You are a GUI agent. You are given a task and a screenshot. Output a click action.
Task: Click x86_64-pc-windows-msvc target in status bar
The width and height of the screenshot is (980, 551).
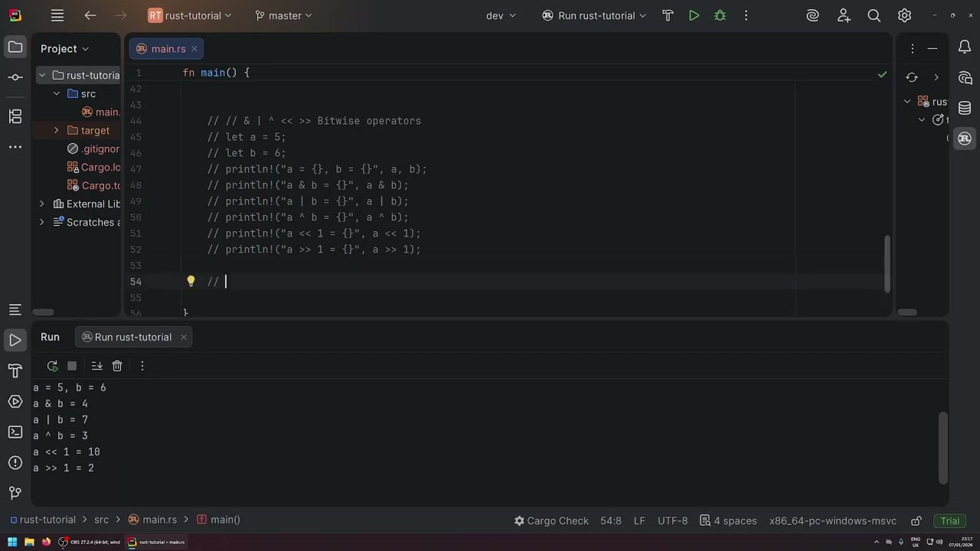(833, 520)
